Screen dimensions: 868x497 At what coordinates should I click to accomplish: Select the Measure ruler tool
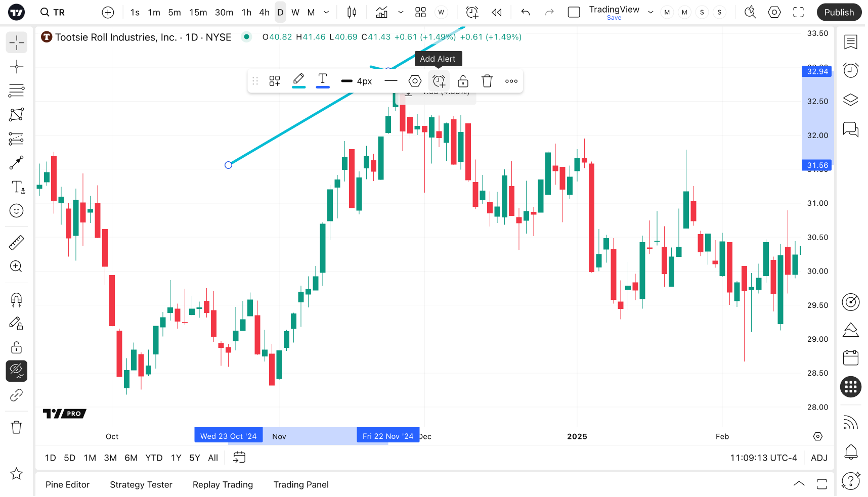click(17, 243)
